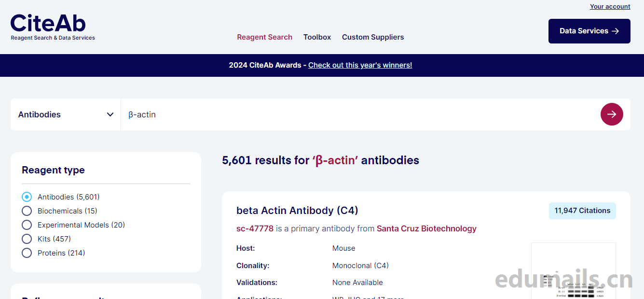Pick the Proteins reagent type
Viewport: 644px width, 299px height.
pos(27,253)
